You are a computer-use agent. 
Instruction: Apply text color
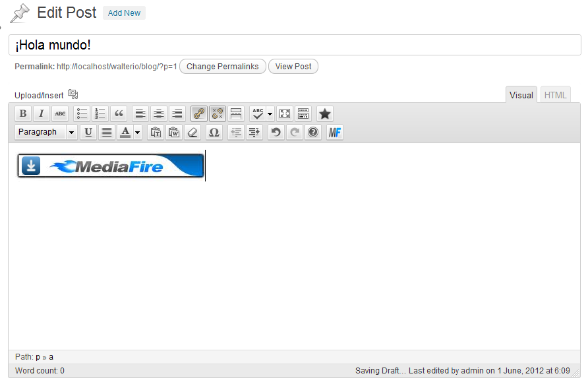(x=125, y=132)
